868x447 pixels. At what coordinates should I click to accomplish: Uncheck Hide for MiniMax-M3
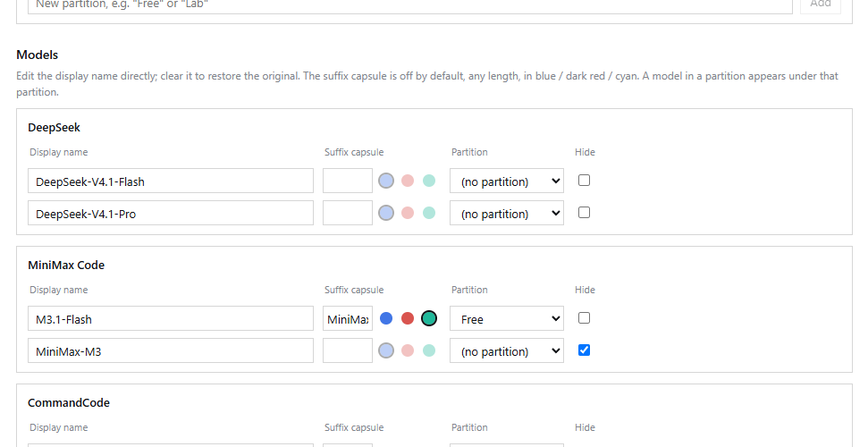584,350
